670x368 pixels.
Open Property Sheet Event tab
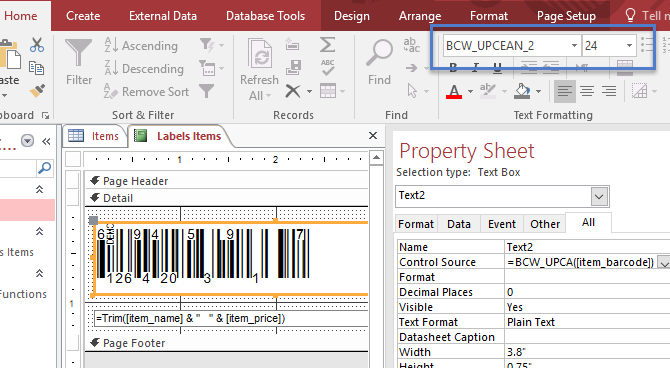tap(502, 224)
